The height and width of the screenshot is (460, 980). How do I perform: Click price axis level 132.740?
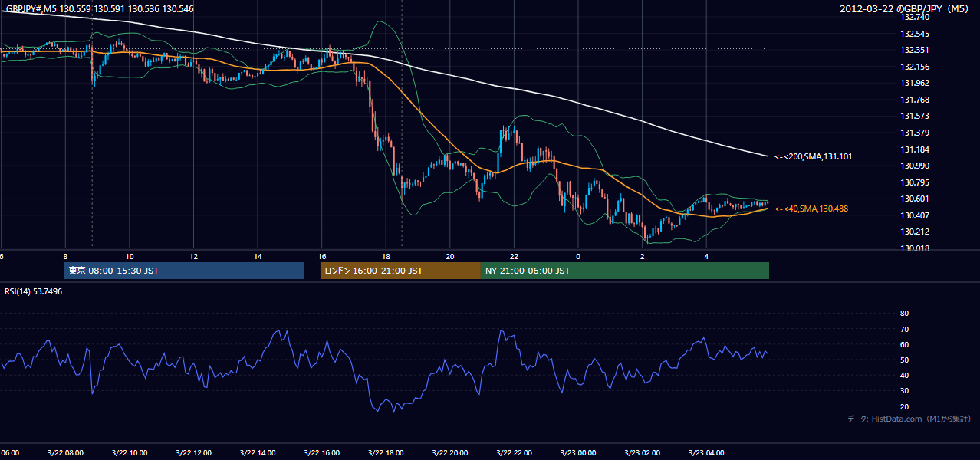913,17
